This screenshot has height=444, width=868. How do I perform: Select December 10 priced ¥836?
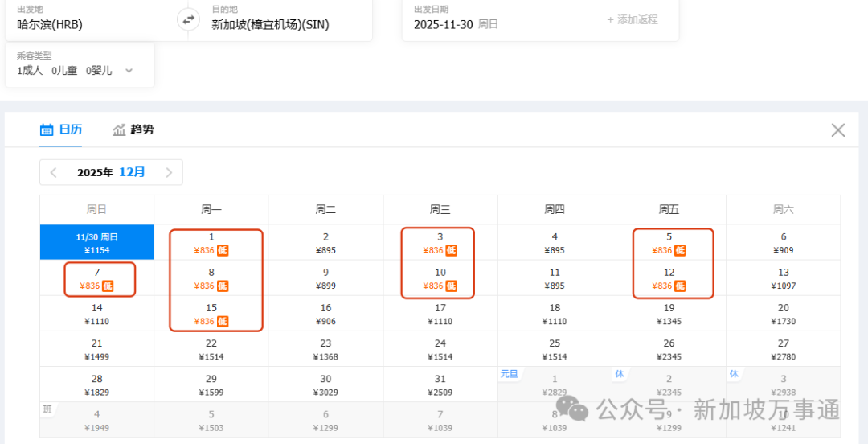(x=440, y=277)
